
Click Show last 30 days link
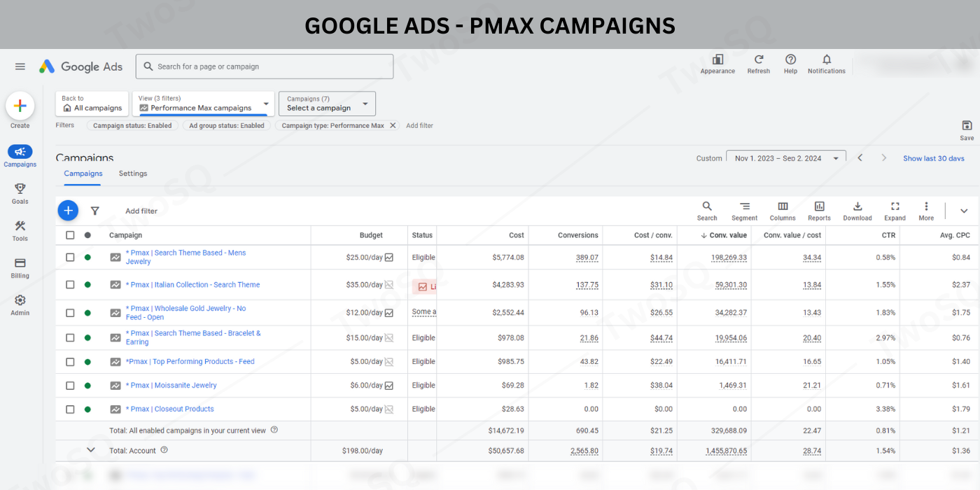933,158
